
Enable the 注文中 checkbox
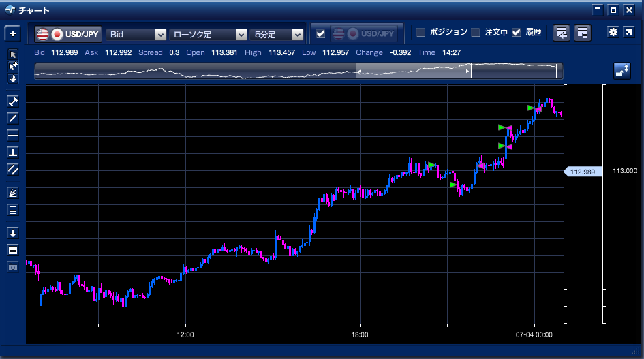coord(475,33)
